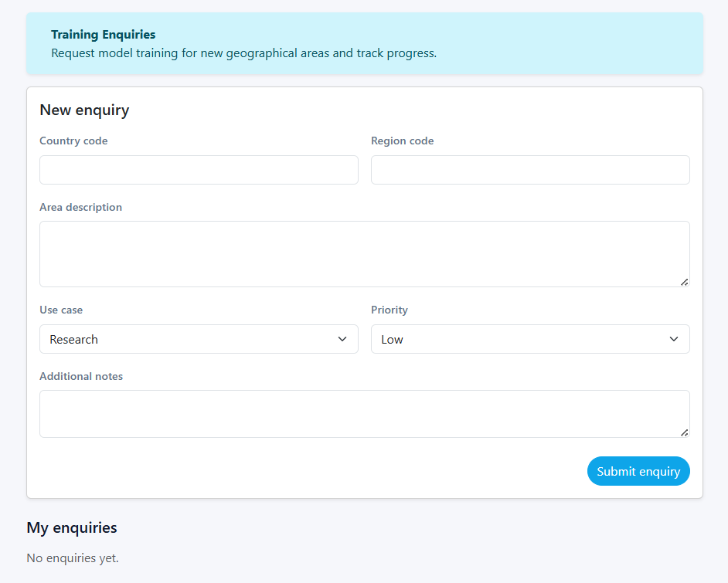The width and height of the screenshot is (728, 583).
Task: Click inside the Area description textarea
Action: point(364,254)
